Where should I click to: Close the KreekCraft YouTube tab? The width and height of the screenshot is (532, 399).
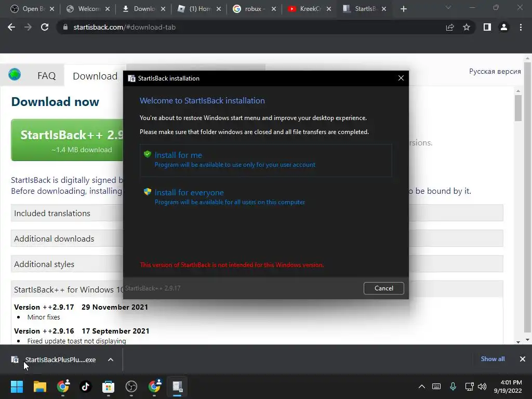pos(329,9)
